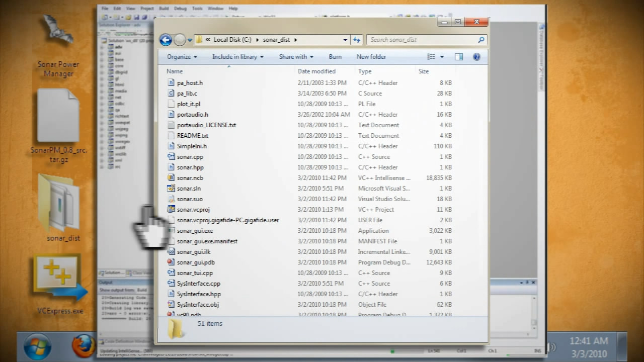The image size is (644, 362).
Task: Select the VCExpress.exe desktop shortcut
Action: pos(59,285)
